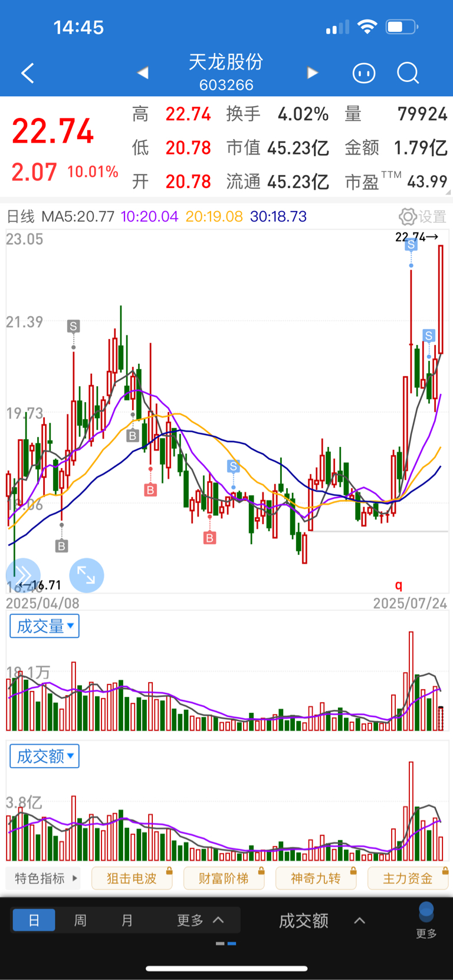Select the 狙击电波 locked indicator

132,878
